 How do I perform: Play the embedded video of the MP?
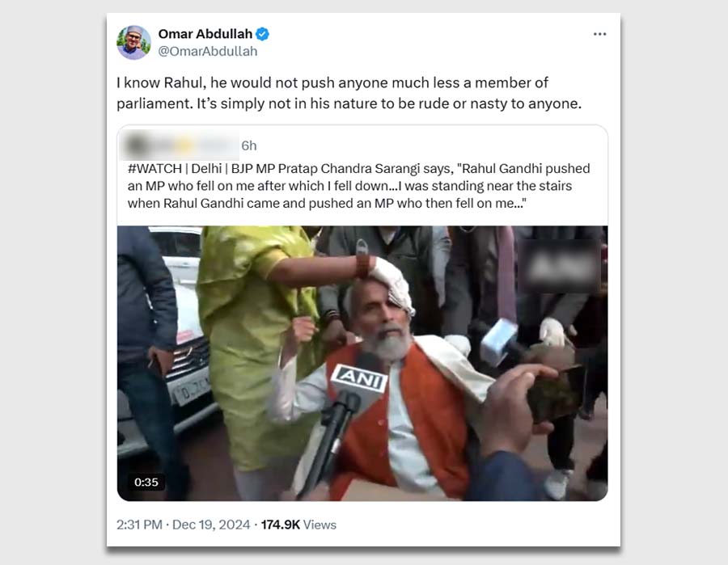point(362,363)
